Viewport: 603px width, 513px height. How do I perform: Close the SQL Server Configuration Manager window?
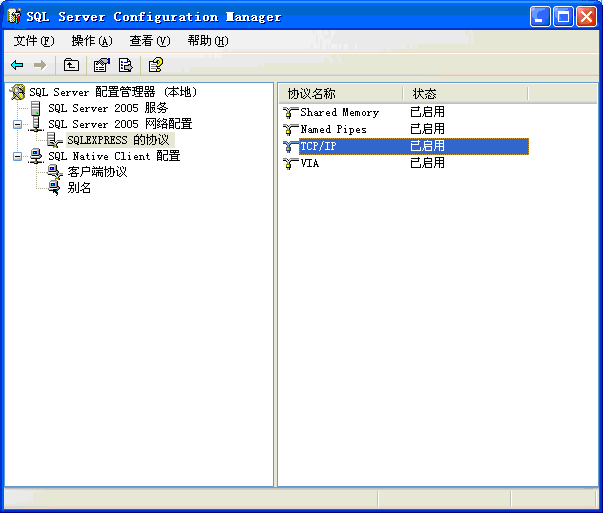click(586, 17)
